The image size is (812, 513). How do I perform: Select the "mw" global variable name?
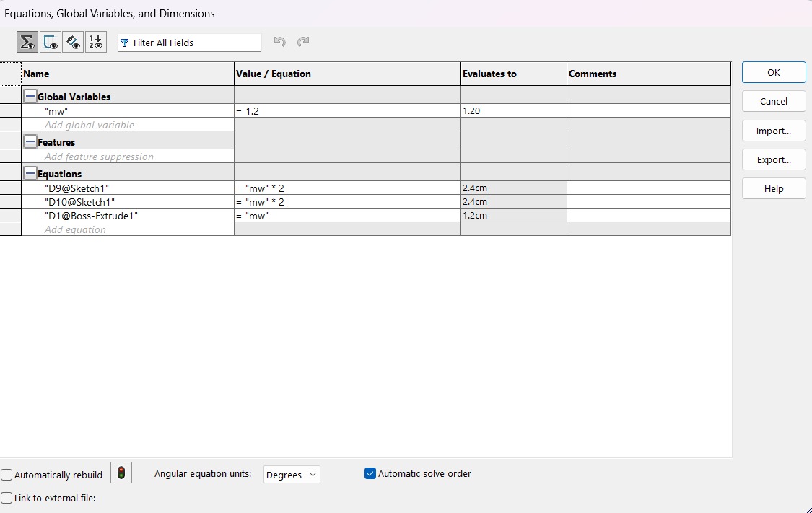[56, 111]
